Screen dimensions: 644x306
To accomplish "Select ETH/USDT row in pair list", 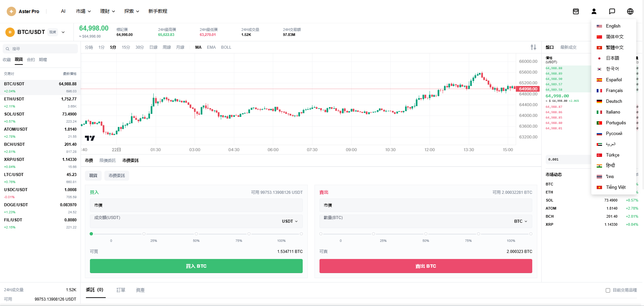I will [x=40, y=102].
